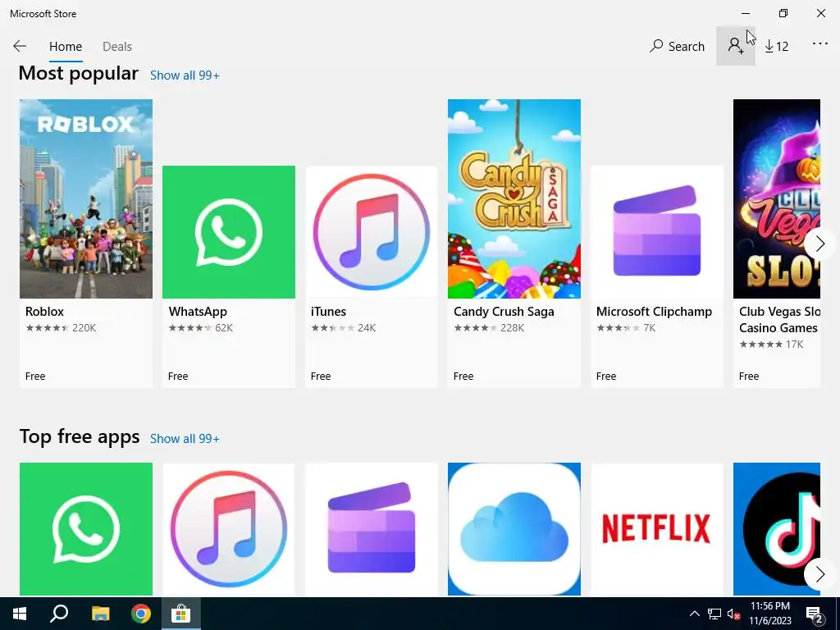840x630 pixels.
Task: Open Microsoft Clipchamp in Most popular row
Action: (657, 232)
